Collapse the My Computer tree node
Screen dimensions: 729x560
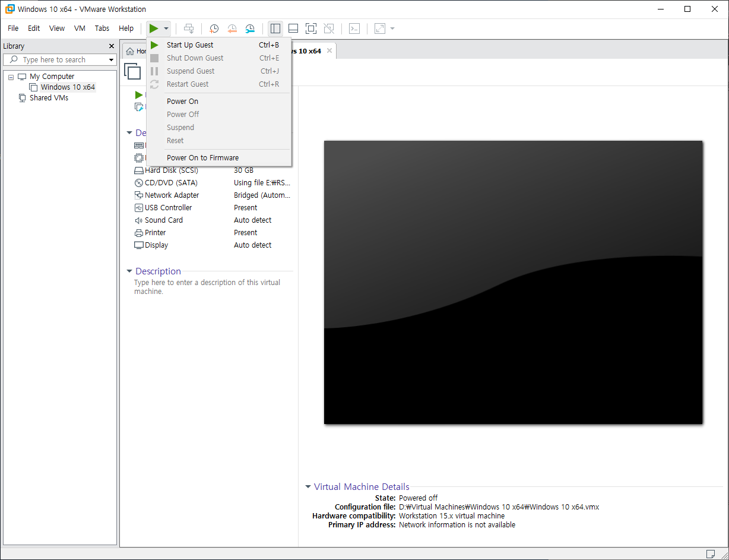click(11, 77)
